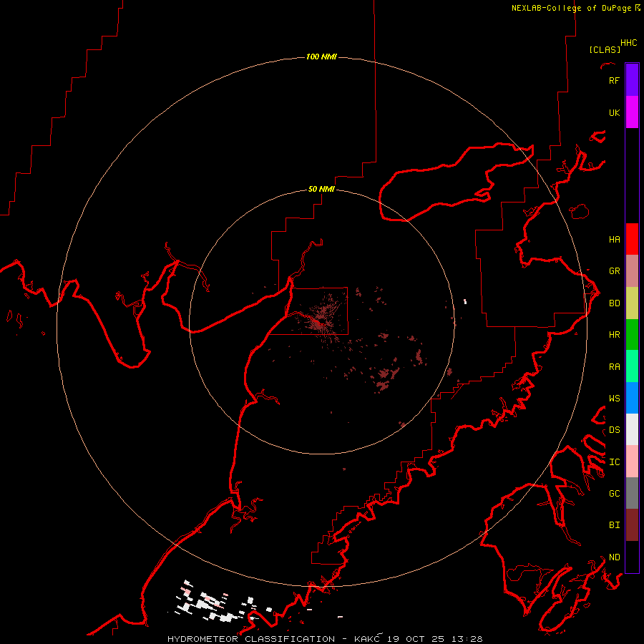Click the HA red legend swatch
The image size is (644, 644).
632,239
